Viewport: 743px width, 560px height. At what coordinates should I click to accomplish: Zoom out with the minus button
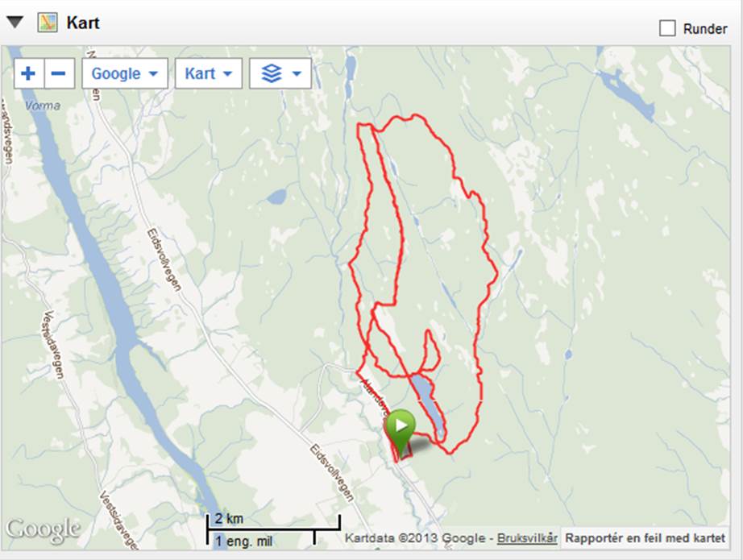tap(60, 73)
